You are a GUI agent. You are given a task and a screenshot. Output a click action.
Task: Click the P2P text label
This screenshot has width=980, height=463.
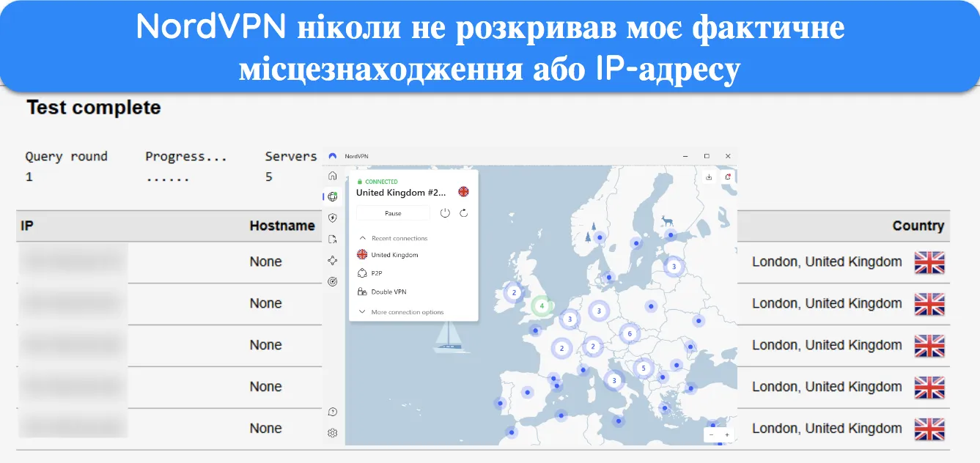(x=377, y=273)
